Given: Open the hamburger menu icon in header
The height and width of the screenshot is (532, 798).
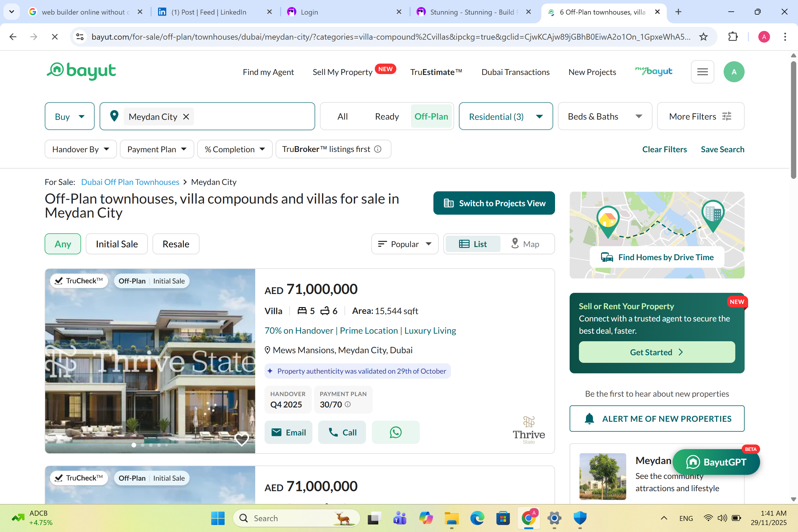Looking at the screenshot, I should tap(702, 72).
